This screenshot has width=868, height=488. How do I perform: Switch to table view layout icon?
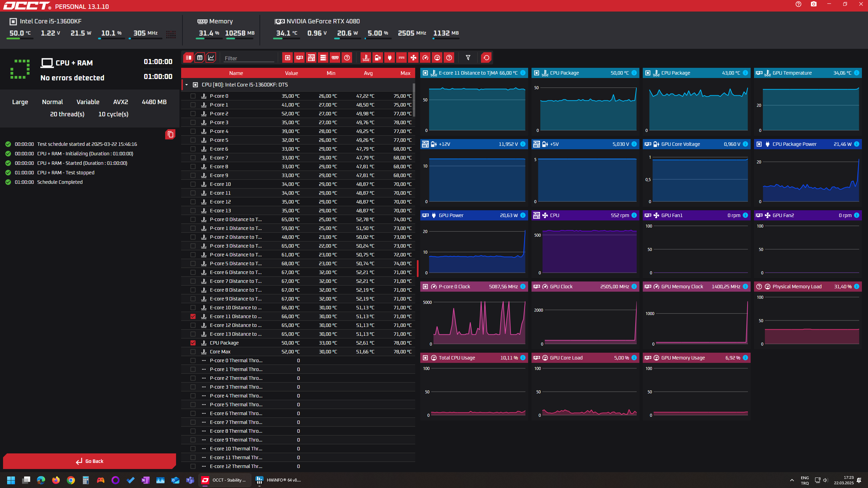click(x=200, y=58)
